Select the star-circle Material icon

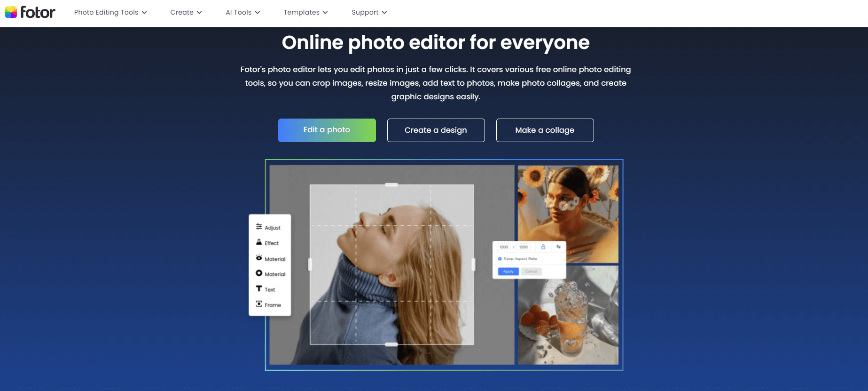259,273
